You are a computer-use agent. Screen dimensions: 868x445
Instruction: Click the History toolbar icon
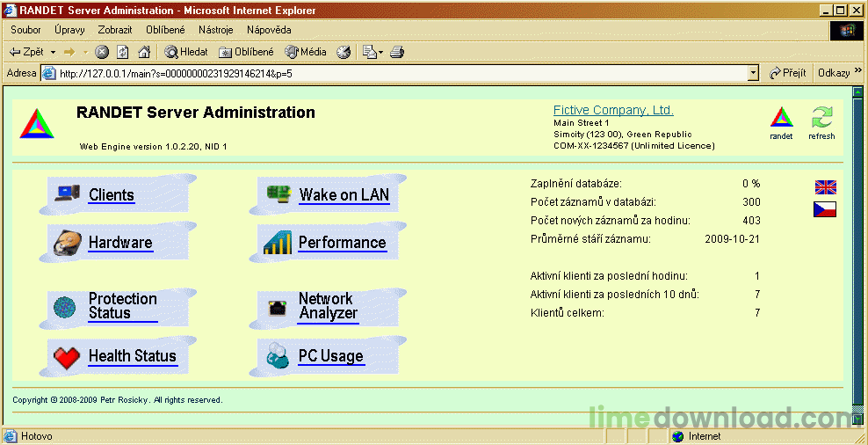pyautogui.click(x=344, y=52)
